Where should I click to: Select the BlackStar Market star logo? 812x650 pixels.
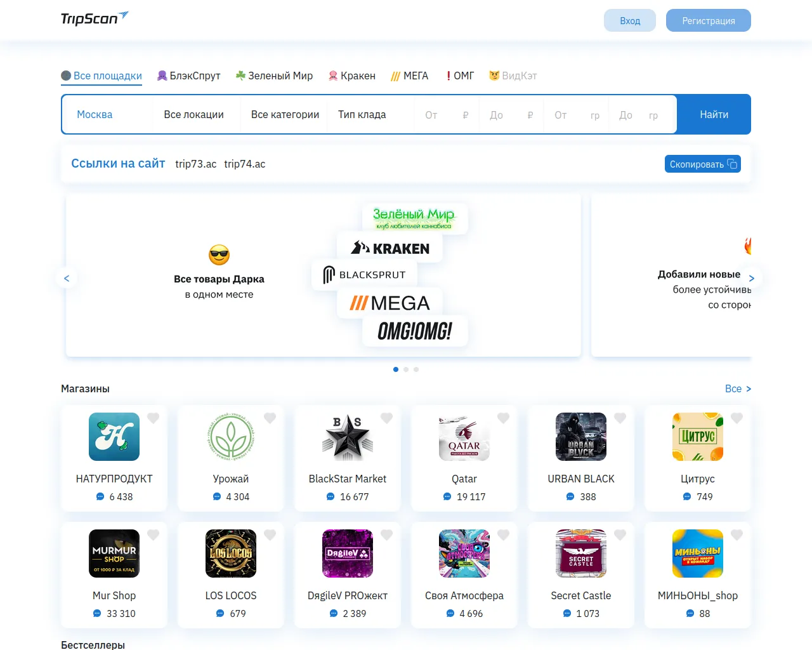click(x=348, y=437)
